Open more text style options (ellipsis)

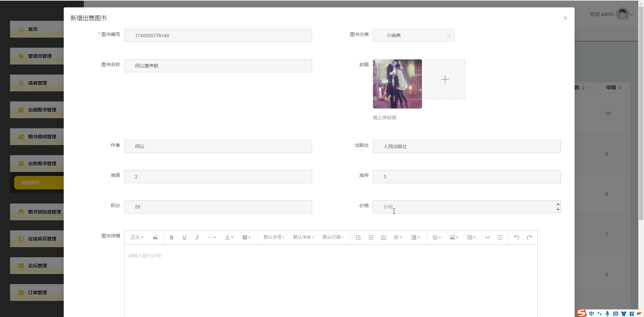click(212, 237)
